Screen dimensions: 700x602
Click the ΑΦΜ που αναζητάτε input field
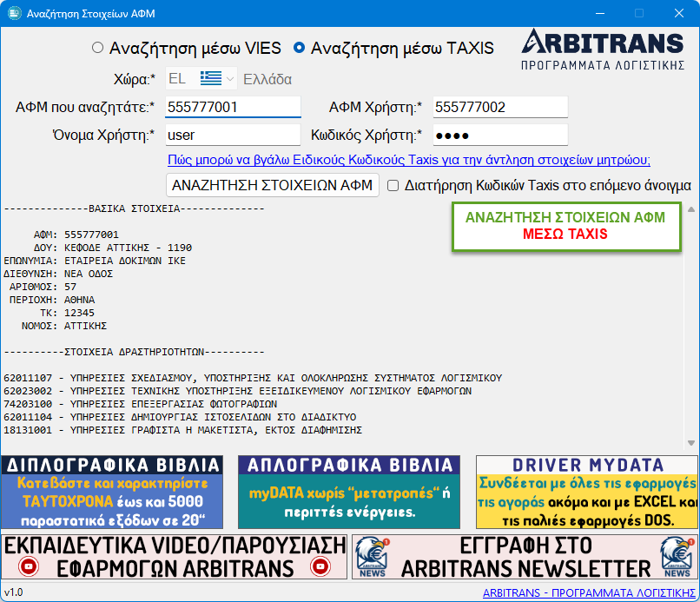click(233, 107)
